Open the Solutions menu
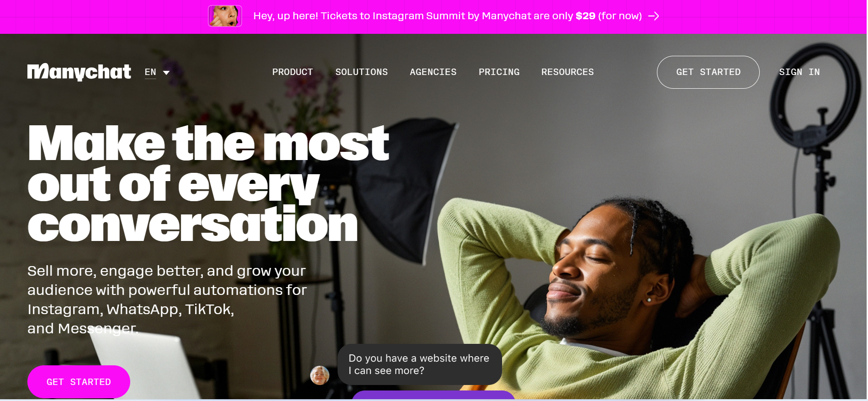The height and width of the screenshot is (401, 868). pos(361,72)
